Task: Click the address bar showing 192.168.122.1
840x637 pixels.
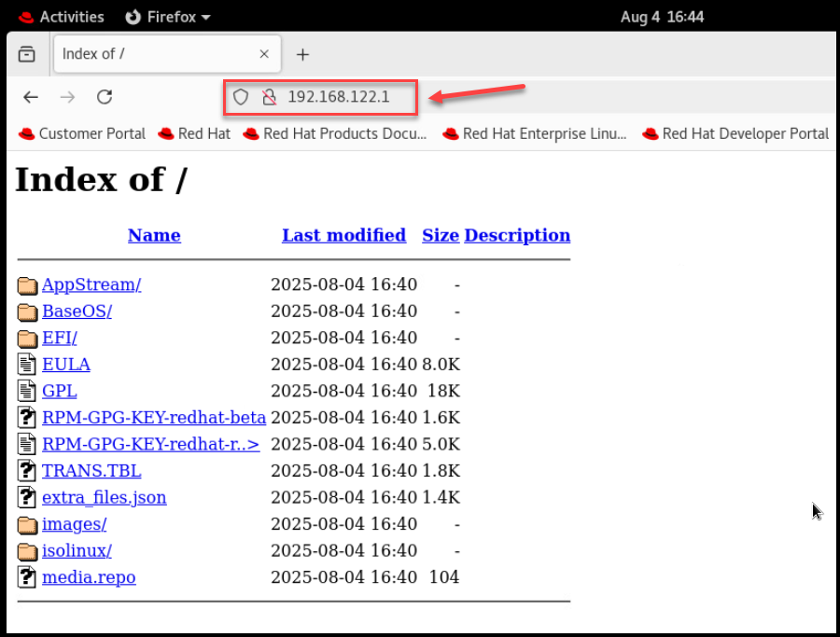Action: pyautogui.click(x=338, y=97)
